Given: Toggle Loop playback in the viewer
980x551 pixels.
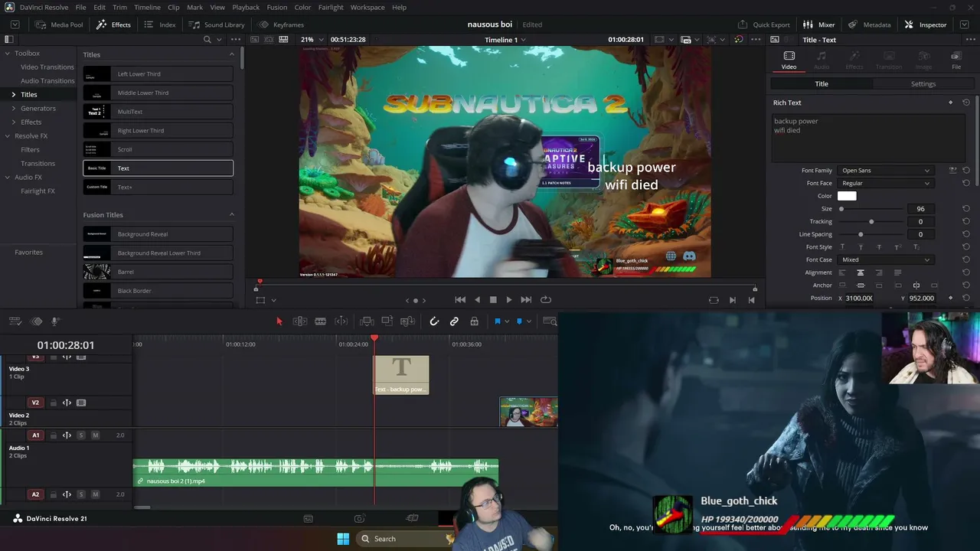Looking at the screenshot, I should (546, 300).
